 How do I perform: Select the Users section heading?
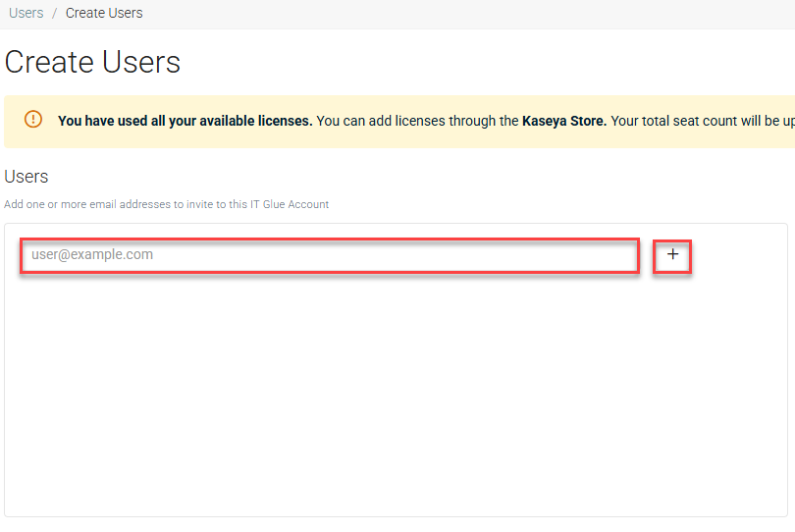coord(26,177)
